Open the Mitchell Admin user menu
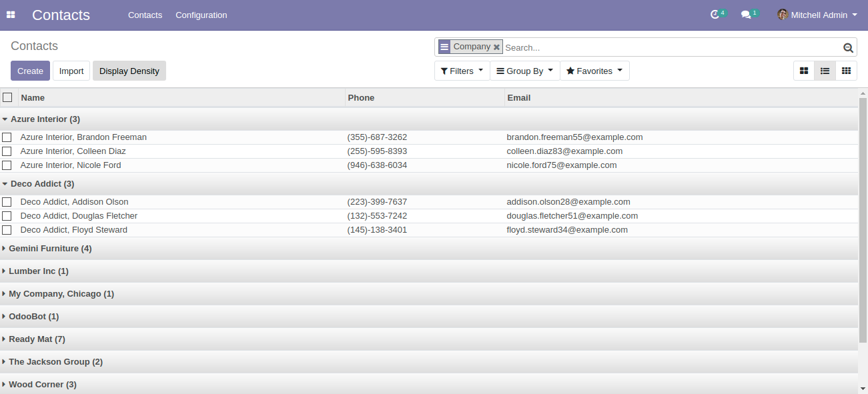 click(x=818, y=15)
